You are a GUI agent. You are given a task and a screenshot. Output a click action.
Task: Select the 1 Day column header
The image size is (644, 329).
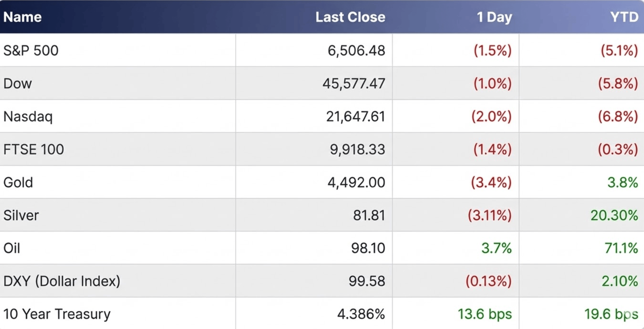point(494,17)
